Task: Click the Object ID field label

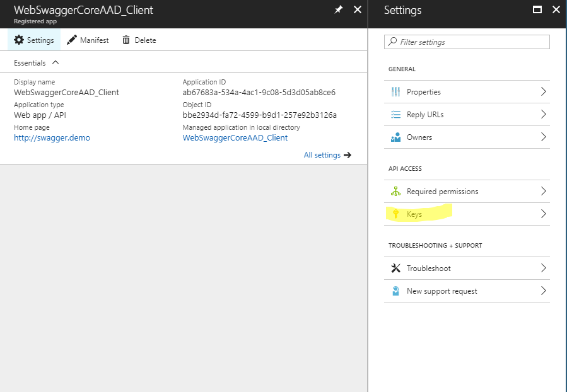Action: (x=197, y=105)
